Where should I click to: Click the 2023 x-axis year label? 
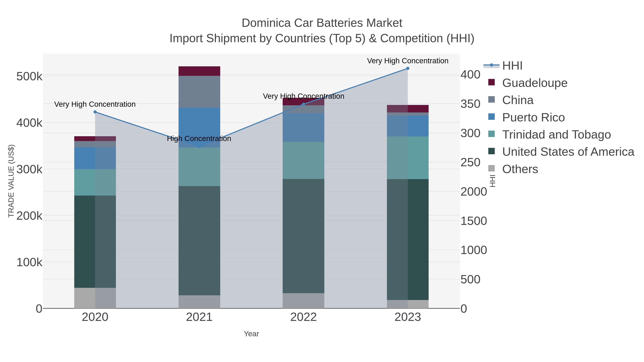[408, 317]
